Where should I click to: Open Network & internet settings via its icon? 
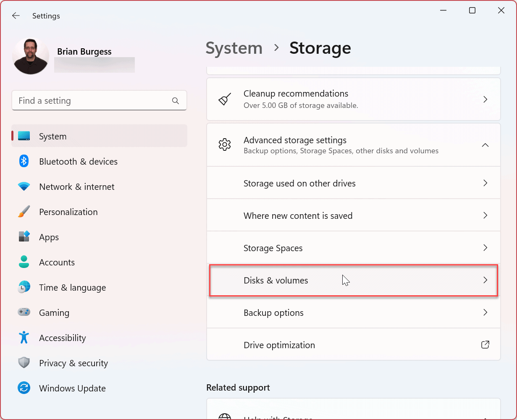[x=24, y=186]
